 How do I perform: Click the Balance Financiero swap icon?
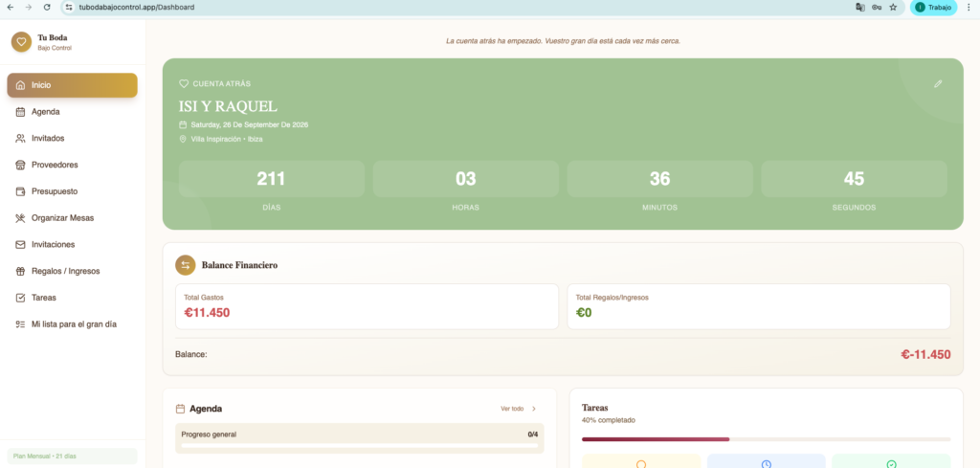point(186,265)
